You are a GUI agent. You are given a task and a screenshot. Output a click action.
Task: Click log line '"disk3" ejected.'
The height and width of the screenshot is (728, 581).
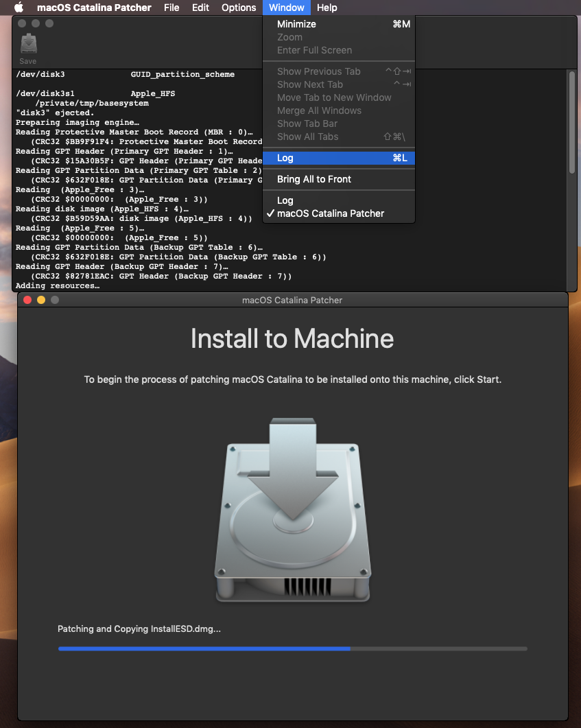coord(55,113)
